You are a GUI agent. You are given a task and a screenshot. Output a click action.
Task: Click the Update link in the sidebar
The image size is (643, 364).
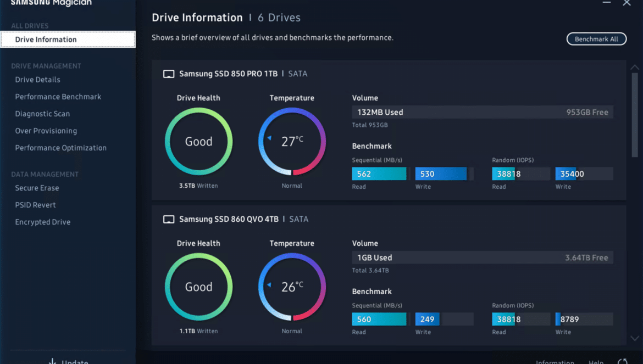click(75, 362)
